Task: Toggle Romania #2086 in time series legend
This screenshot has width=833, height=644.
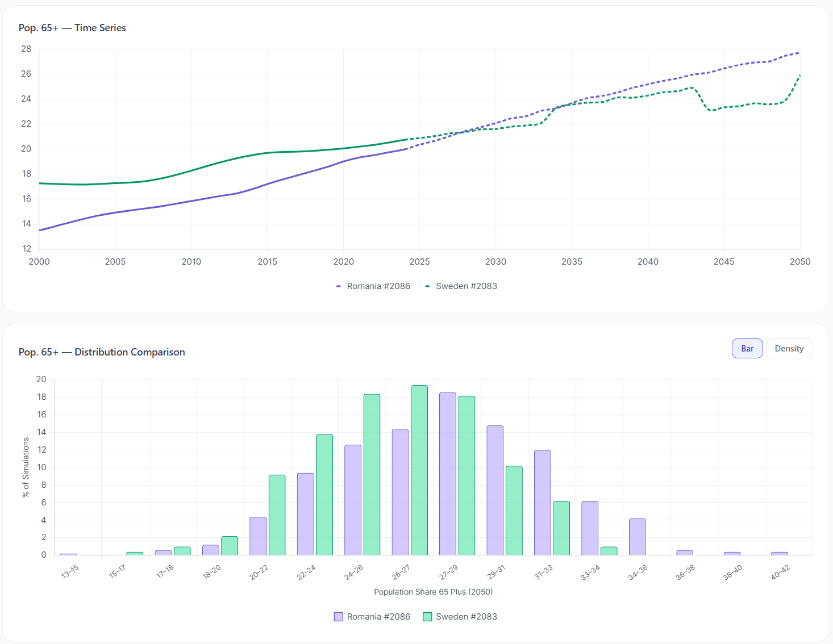Action: 373,286
